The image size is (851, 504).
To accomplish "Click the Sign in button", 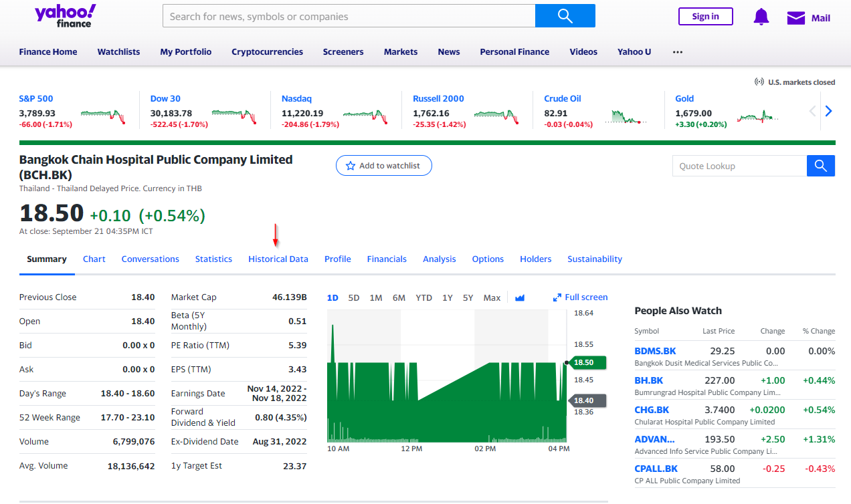I will coord(705,17).
